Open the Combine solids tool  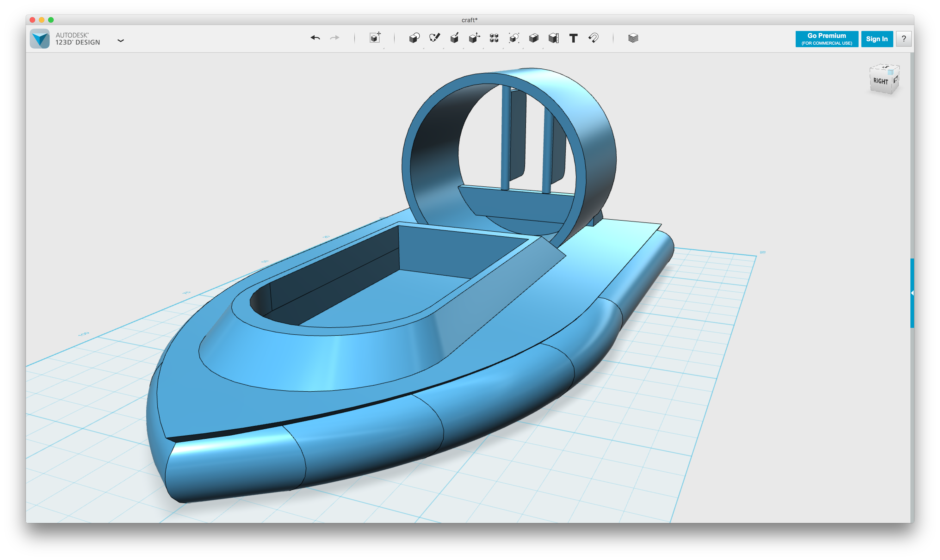coord(533,38)
